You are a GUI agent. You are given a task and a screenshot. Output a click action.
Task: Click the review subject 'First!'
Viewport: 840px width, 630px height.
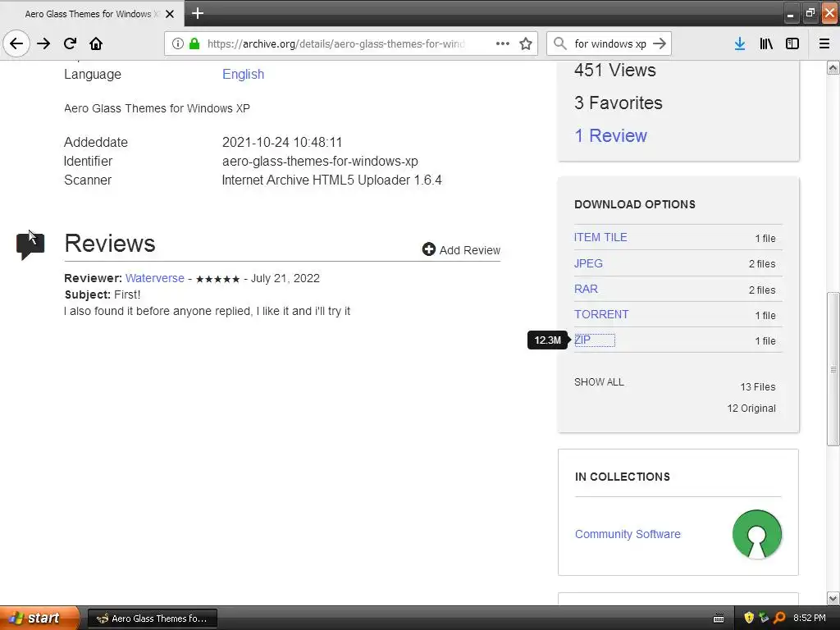coord(127,294)
